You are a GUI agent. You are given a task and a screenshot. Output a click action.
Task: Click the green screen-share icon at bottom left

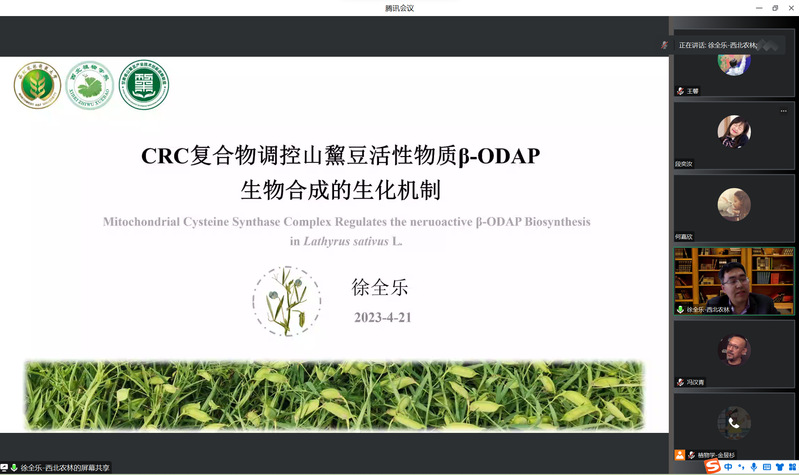tap(14, 467)
